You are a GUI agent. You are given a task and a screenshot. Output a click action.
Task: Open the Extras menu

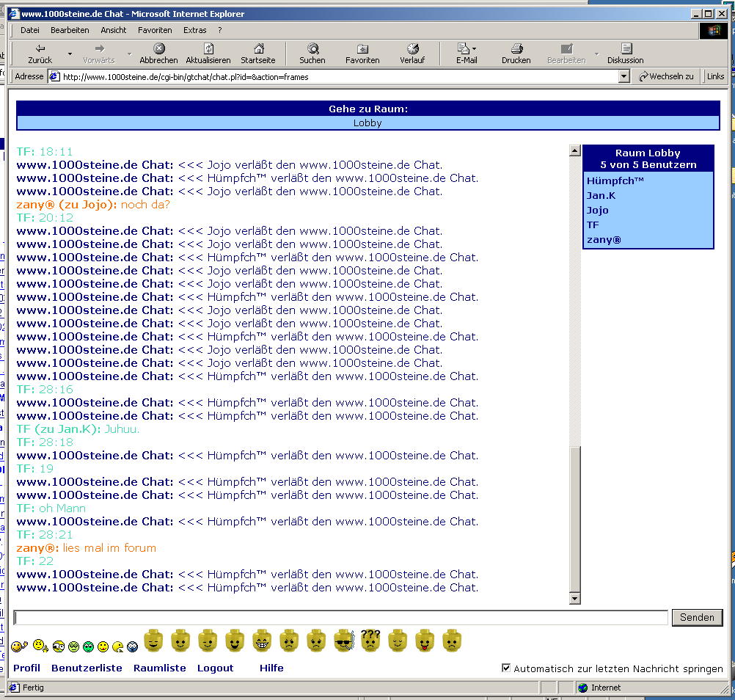(194, 30)
